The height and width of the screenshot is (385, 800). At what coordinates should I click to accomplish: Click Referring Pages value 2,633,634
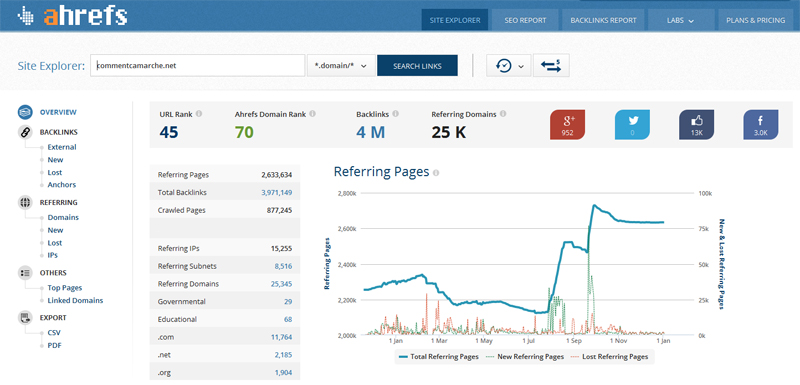[x=277, y=175]
